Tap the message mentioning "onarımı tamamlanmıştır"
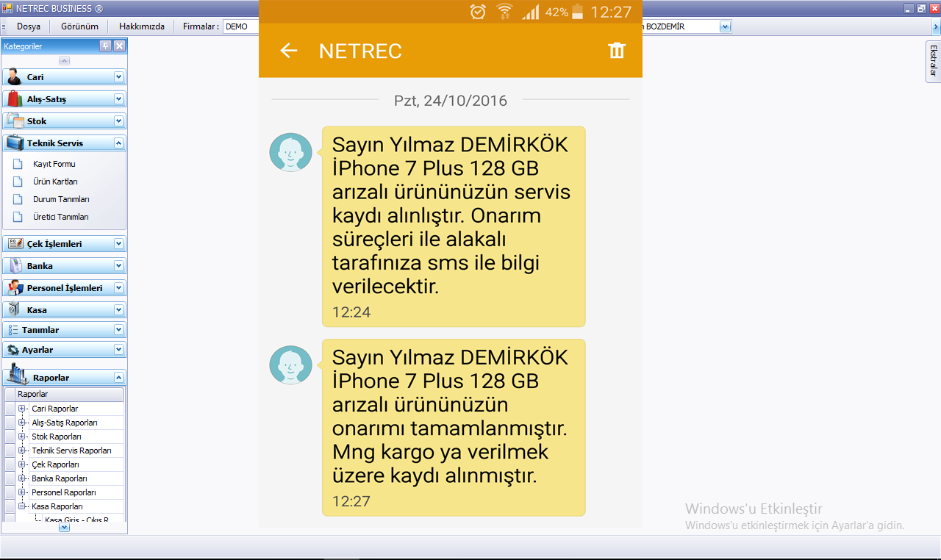 [454, 428]
